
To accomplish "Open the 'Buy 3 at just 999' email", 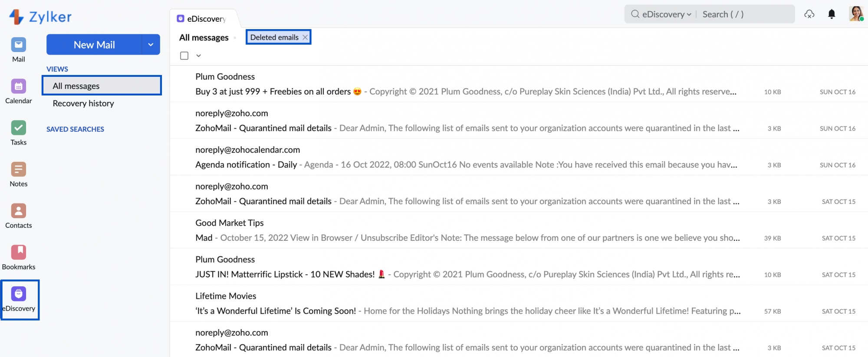I will (x=519, y=84).
